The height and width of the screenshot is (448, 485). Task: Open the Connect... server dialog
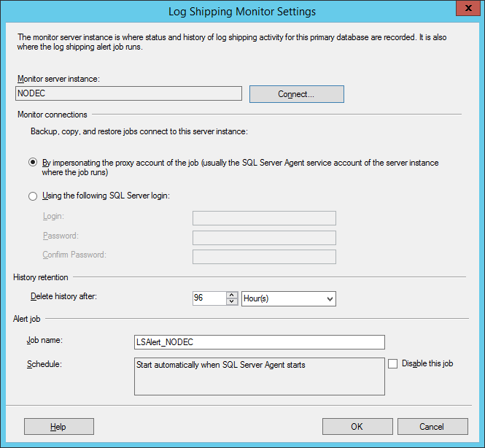297,94
